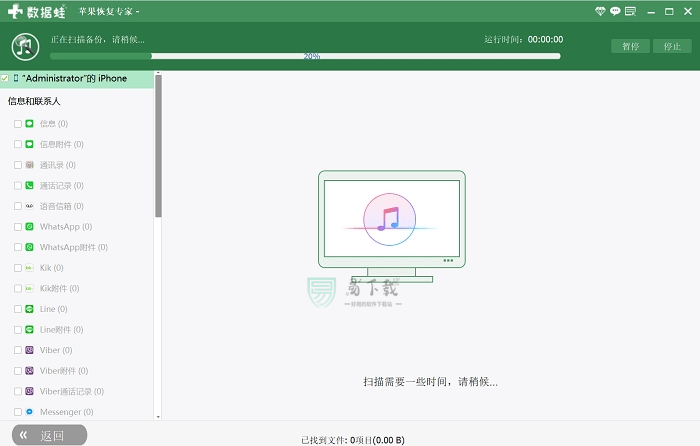Enable the Kik checkbox
This screenshot has height=446, width=700.
point(18,268)
